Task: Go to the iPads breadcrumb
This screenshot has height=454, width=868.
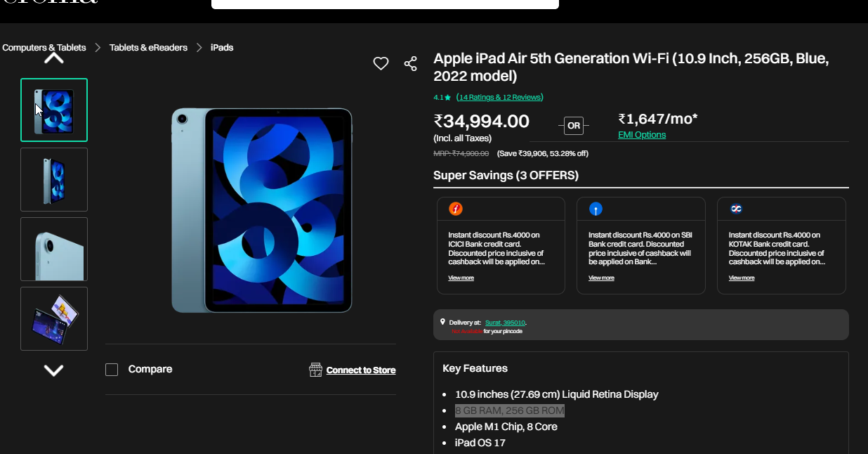Action: [222, 48]
